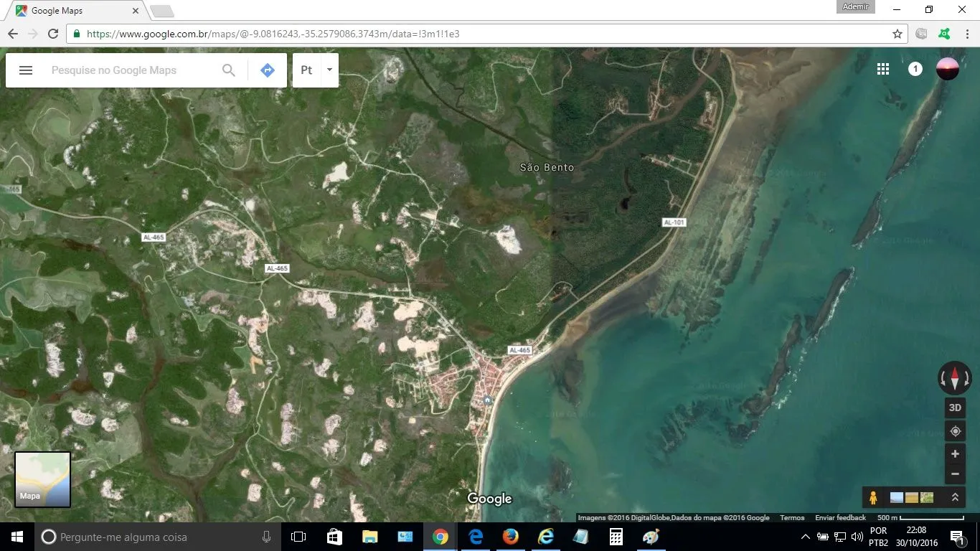Reset the map compass to north
Screen dimensions: 980x551
(x=955, y=377)
